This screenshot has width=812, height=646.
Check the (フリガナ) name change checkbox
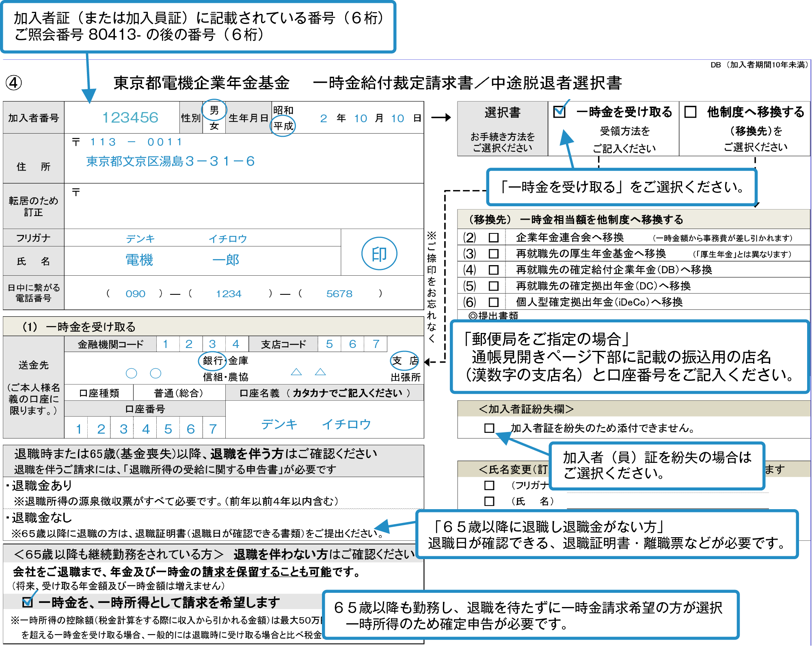pyautogui.click(x=489, y=485)
